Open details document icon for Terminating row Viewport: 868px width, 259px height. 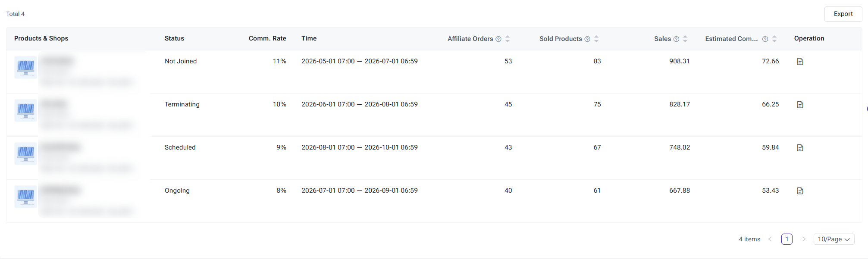tap(800, 105)
